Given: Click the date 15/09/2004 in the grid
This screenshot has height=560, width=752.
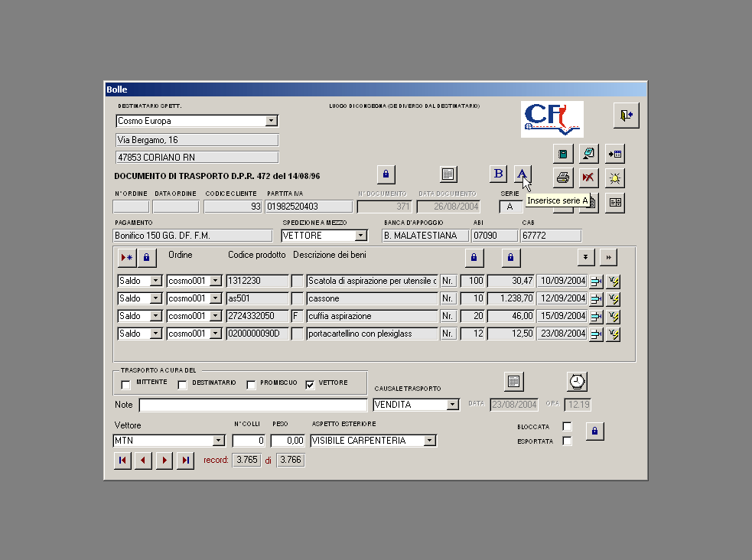Looking at the screenshot, I should [562, 316].
